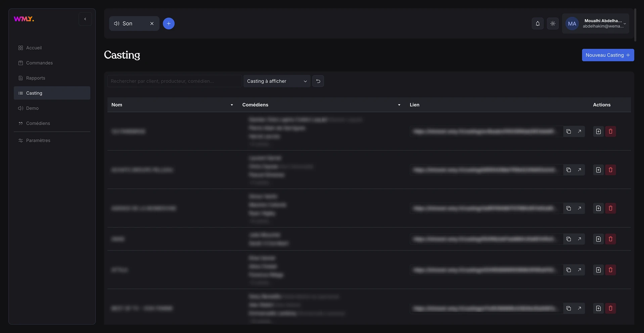Delete the first casting row
644x333 pixels.
coord(610,132)
